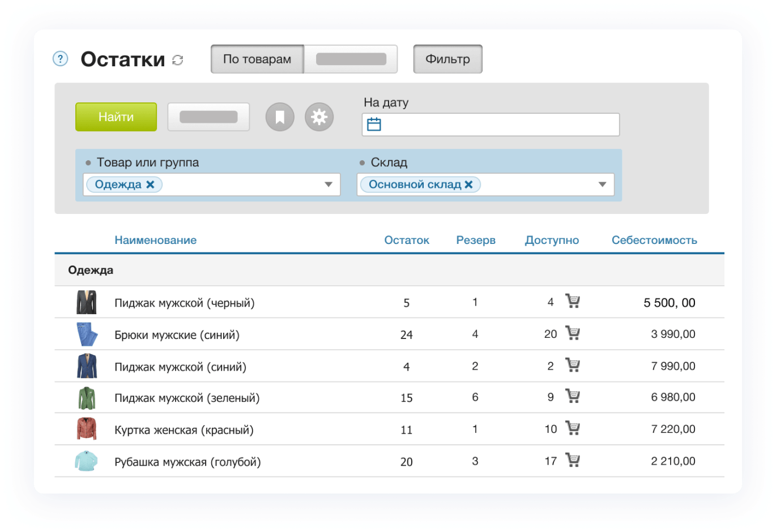Click the bookmark save-filter icon

(x=280, y=117)
